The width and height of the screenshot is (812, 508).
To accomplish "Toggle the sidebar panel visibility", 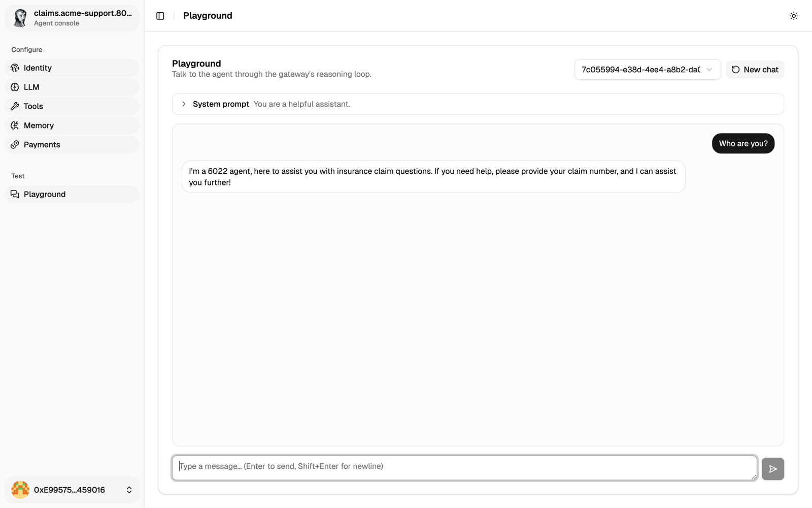I will click(x=160, y=16).
